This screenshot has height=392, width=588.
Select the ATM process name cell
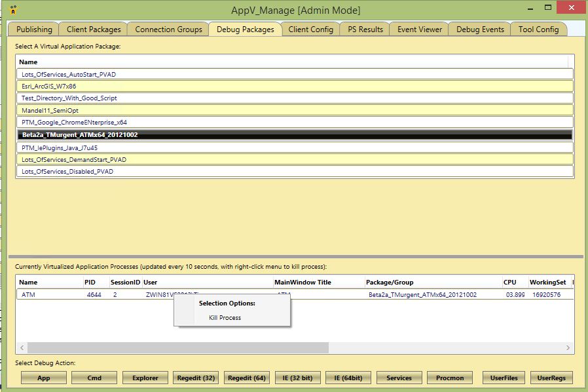click(x=28, y=295)
